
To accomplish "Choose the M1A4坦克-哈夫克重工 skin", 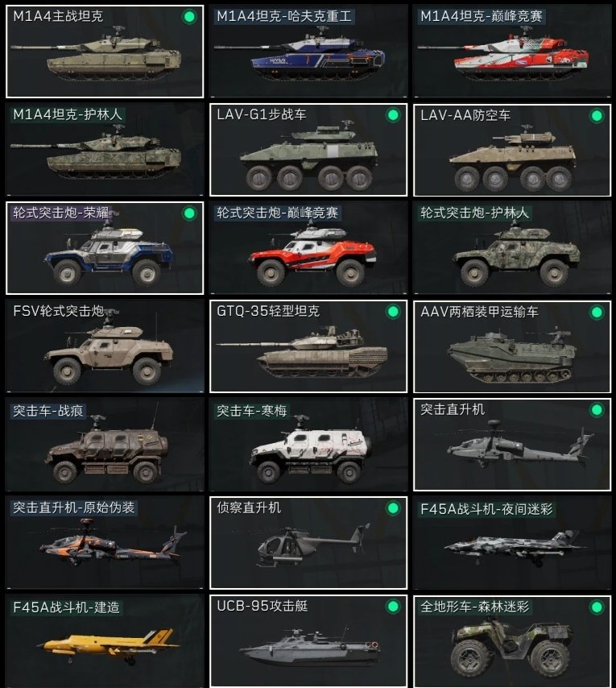I will point(308,52).
